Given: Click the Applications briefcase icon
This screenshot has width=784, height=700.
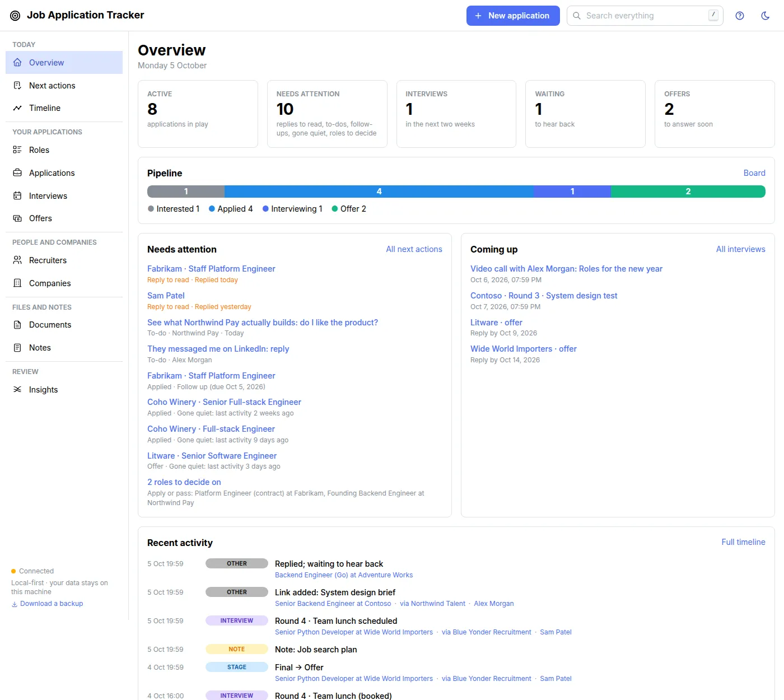Looking at the screenshot, I should [x=17, y=173].
